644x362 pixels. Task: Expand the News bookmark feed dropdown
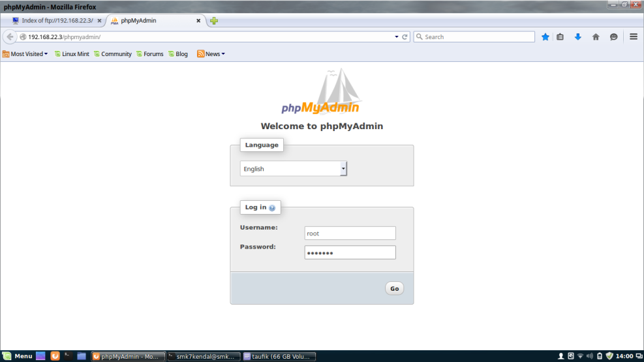point(211,54)
